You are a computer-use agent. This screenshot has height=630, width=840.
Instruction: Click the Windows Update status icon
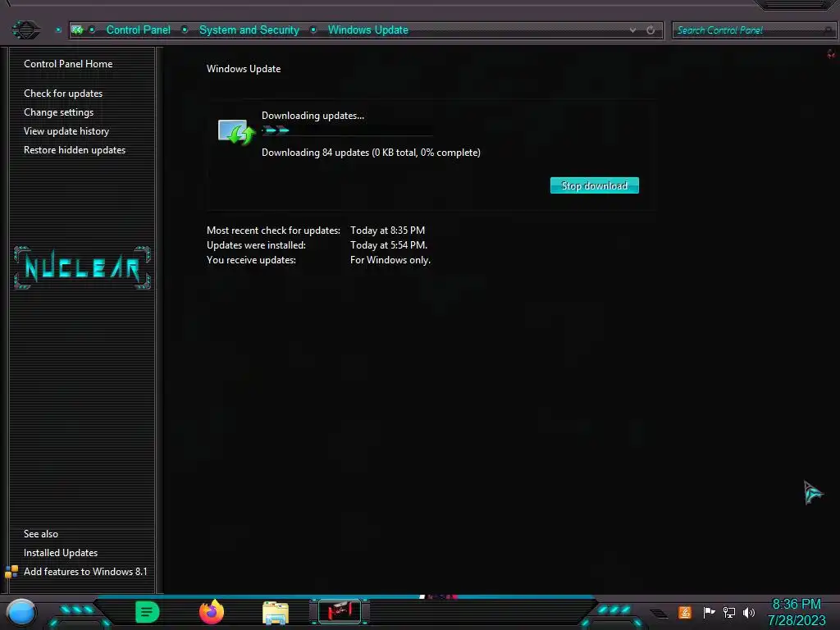pos(236,132)
